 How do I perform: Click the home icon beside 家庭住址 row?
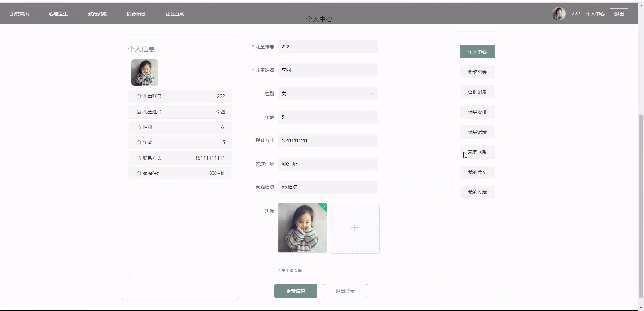click(139, 173)
